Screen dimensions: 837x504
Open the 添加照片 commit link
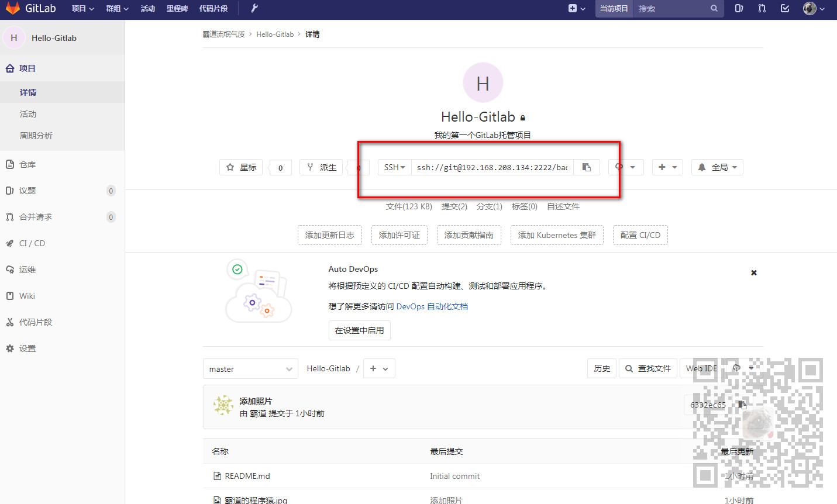coord(256,401)
